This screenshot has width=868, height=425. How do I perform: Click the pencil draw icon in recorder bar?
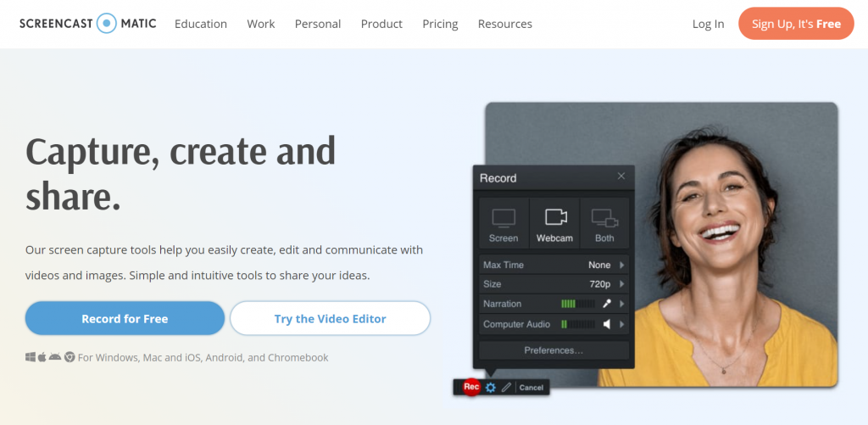pos(506,388)
